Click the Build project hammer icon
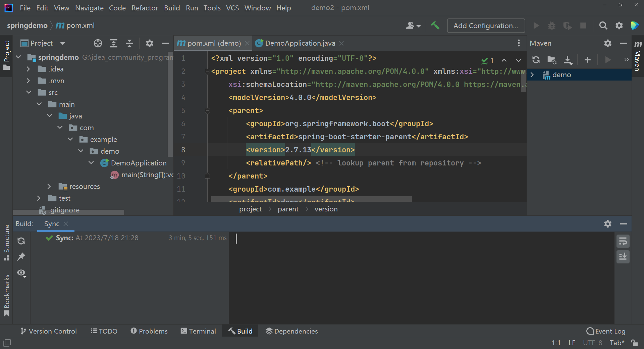This screenshot has height=349, width=644. pyautogui.click(x=435, y=26)
